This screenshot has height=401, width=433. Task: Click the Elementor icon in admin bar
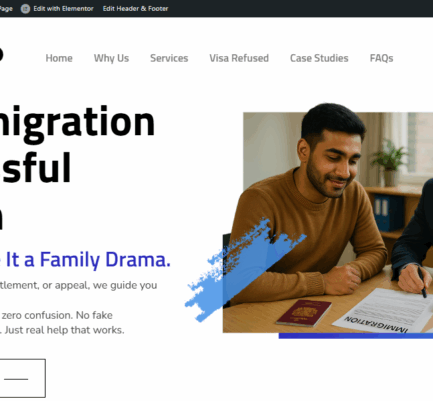25,9
